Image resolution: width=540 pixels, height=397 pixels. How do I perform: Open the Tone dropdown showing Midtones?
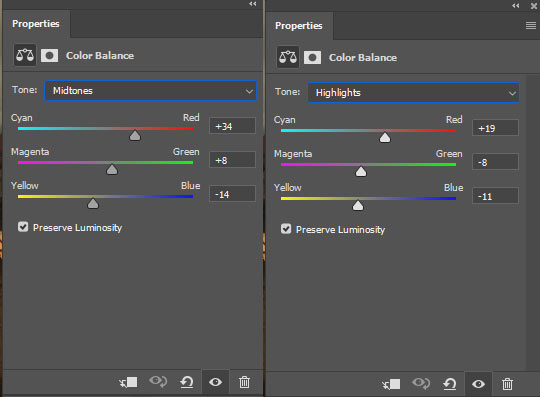pos(150,91)
